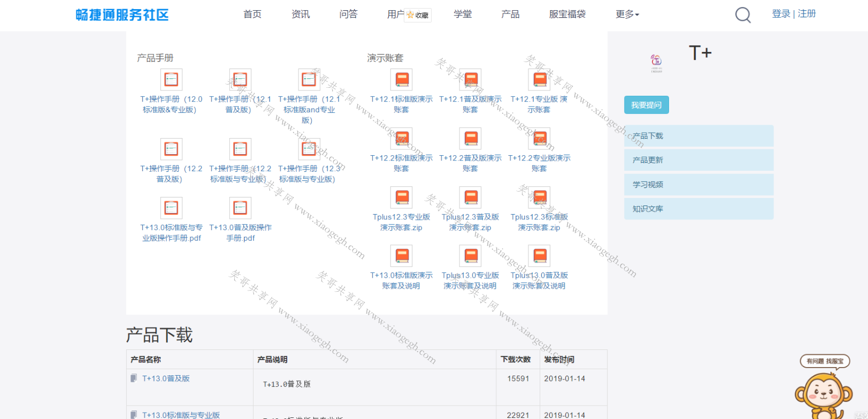Click the T+操作手册 (12.3 标准版与专业版) icon
Image resolution: width=868 pixels, height=419 pixels.
[309, 149]
